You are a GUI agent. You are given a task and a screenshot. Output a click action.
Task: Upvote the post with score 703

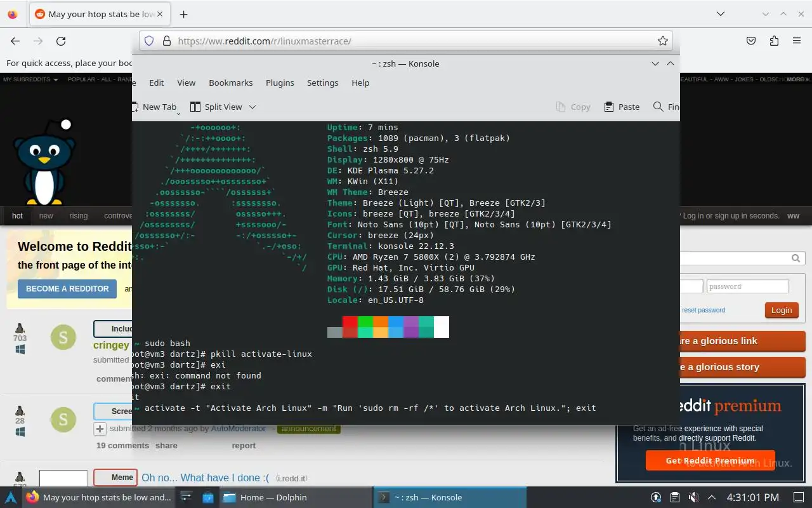point(20,328)
